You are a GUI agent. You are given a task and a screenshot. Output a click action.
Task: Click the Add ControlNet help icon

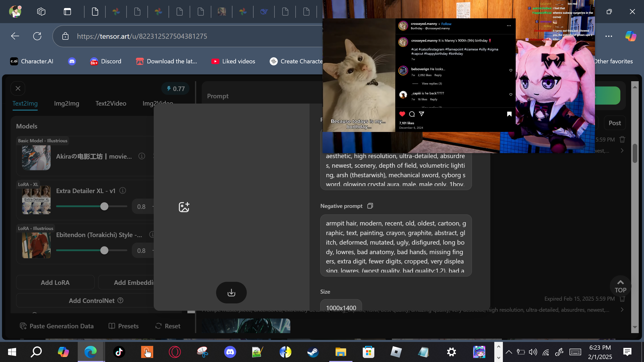tap(120, 300)
